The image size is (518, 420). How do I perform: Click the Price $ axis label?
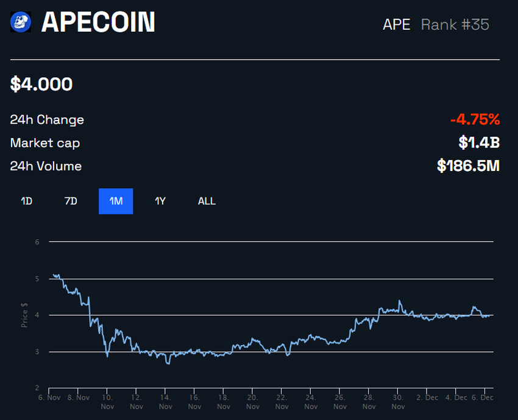(25, 315)
